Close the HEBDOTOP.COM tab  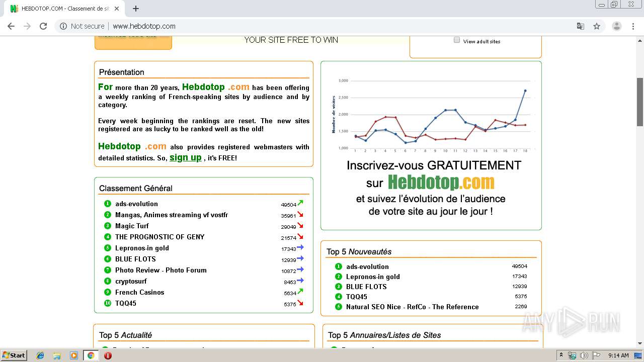[x=117, y=9]
